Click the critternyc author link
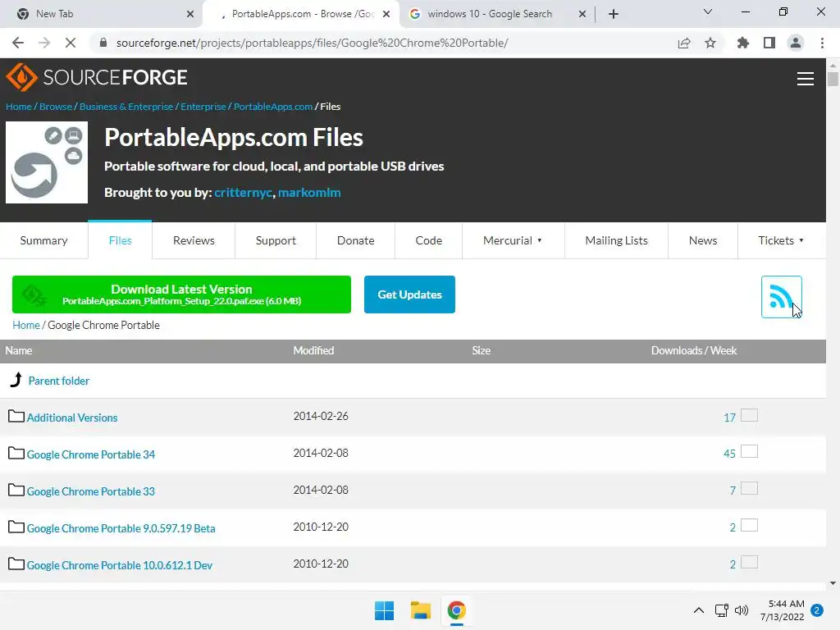Image resolution: width=840 pixels, height=630 pixels. click(243, 192)
